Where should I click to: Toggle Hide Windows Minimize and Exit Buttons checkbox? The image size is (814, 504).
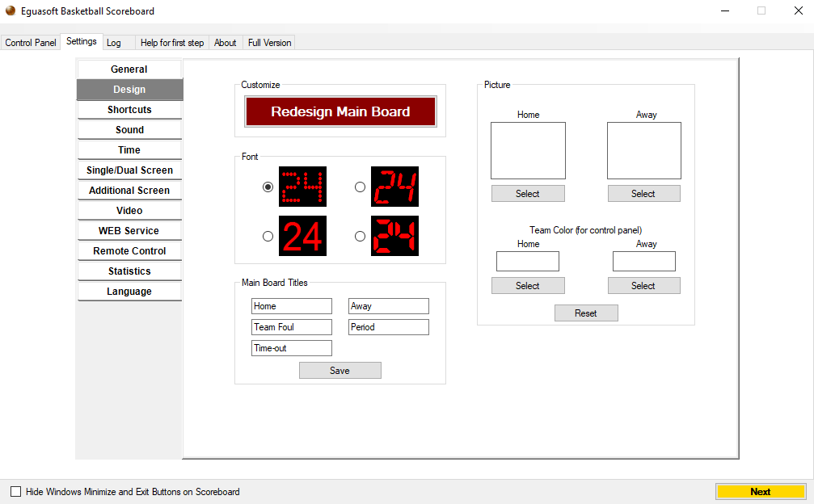tap(16, 492)
